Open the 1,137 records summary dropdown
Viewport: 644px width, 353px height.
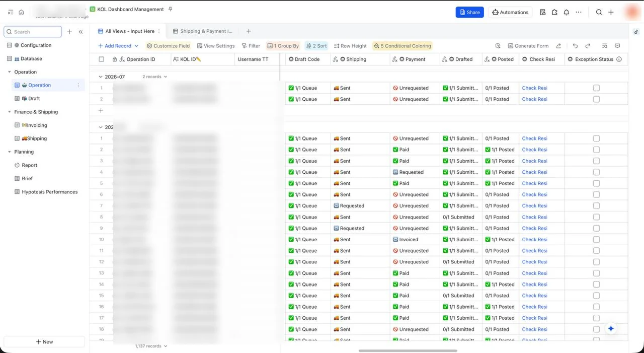(x=151, y=346)
